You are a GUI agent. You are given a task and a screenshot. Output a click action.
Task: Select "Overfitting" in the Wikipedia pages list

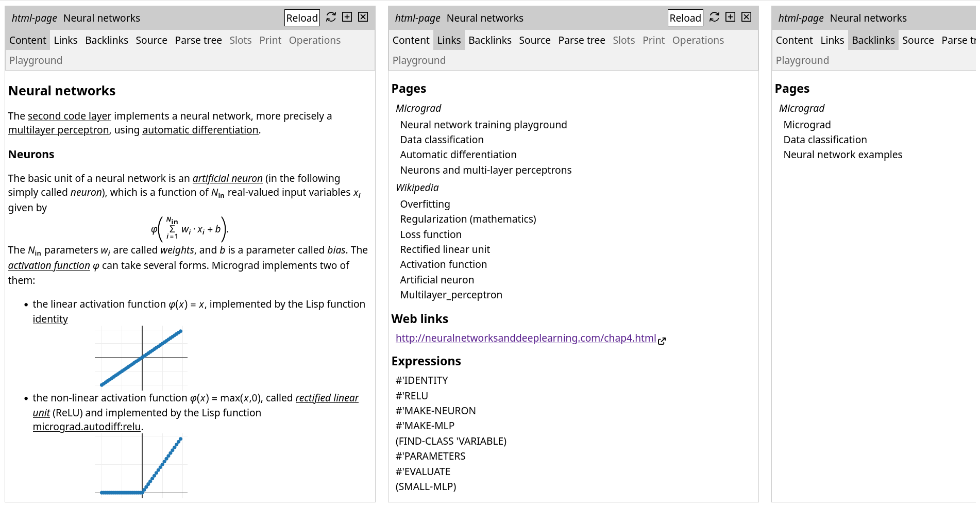[425, 204]
